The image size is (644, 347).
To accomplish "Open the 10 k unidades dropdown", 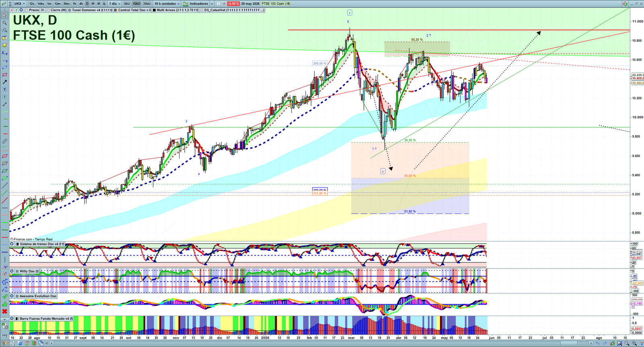I will click(x=167, y=4).
